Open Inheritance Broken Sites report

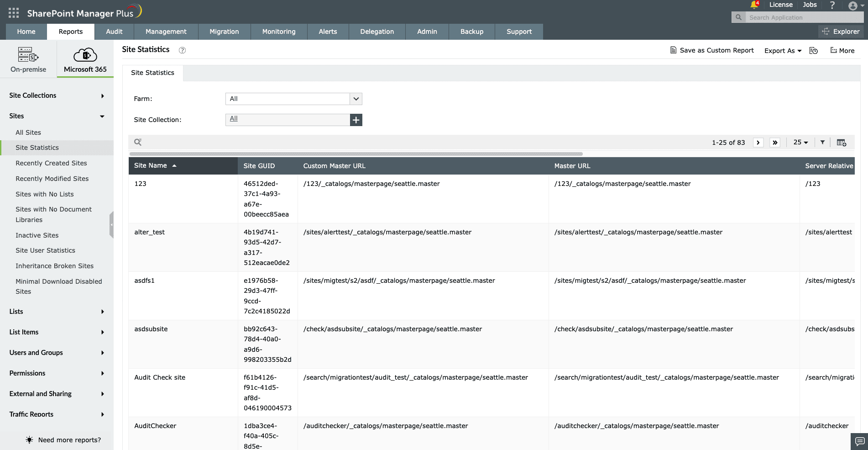54,266
